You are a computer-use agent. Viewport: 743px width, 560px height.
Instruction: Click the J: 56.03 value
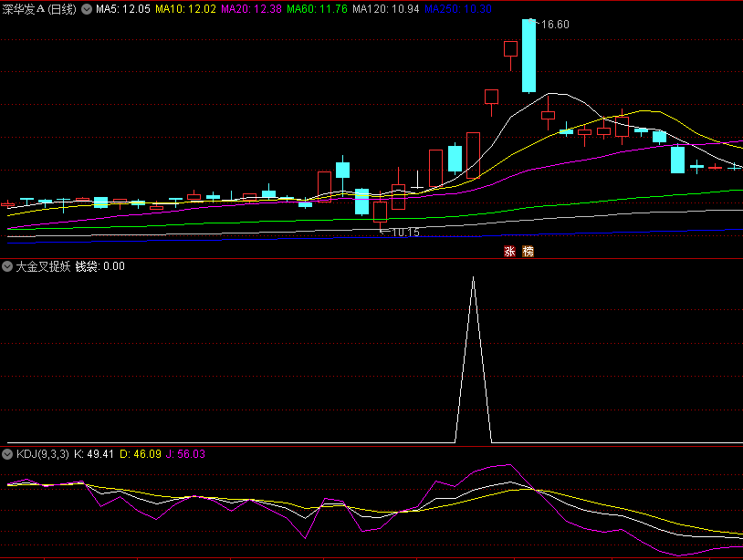(186, 454)
